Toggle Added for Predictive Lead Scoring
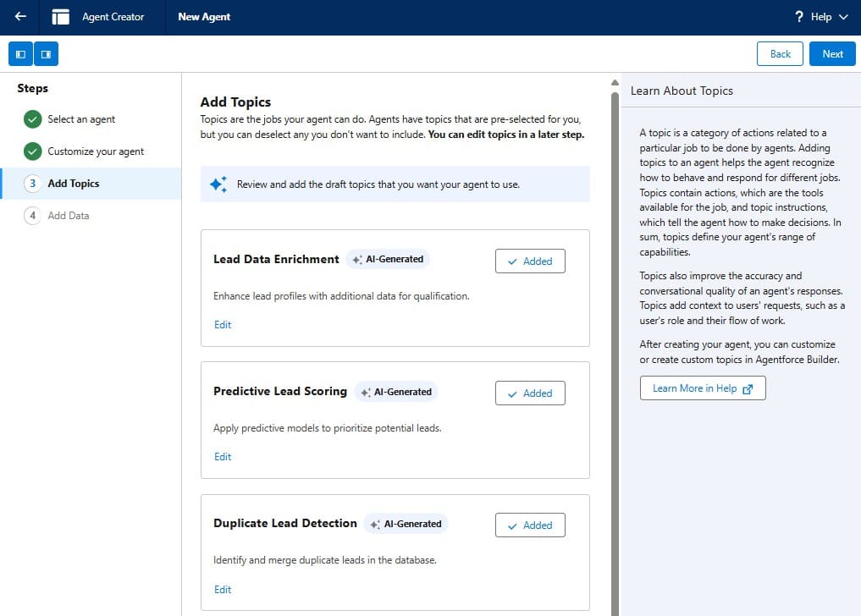The height and width of the screenshot is (616, 861). pyautogui.click(x=529, y=393)
